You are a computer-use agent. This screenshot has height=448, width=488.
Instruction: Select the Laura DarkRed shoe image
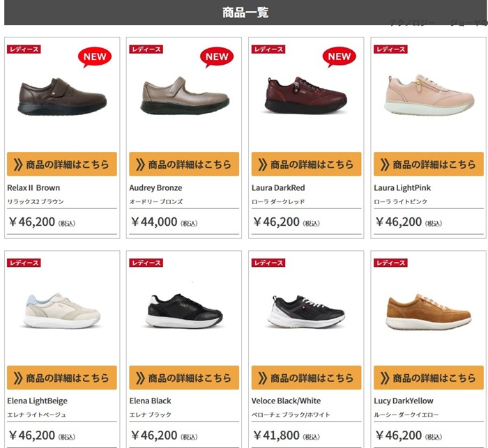click(305, 96)
